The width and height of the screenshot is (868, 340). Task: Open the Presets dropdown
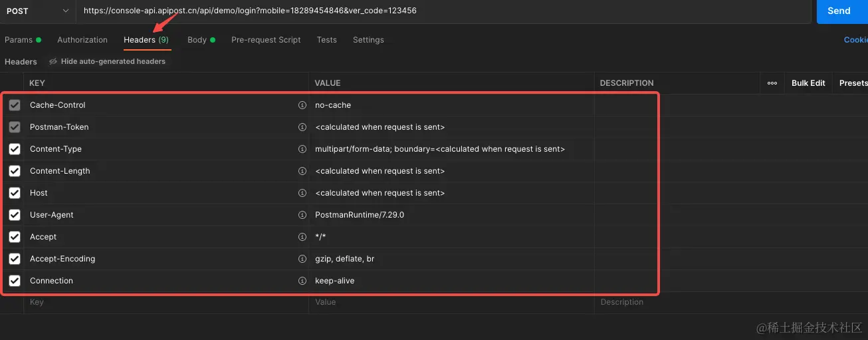click(x=853, y=83)
